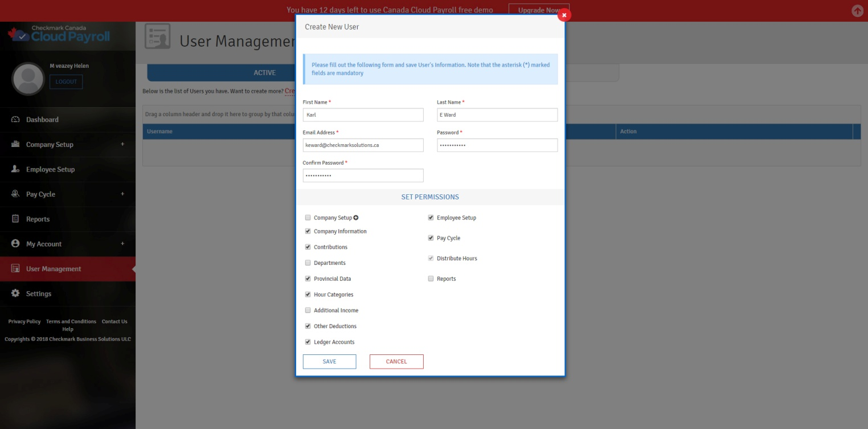868x429 pixels.
Task: Expand the Pay Cycle sidebar menu
Action: click(122, 194)
